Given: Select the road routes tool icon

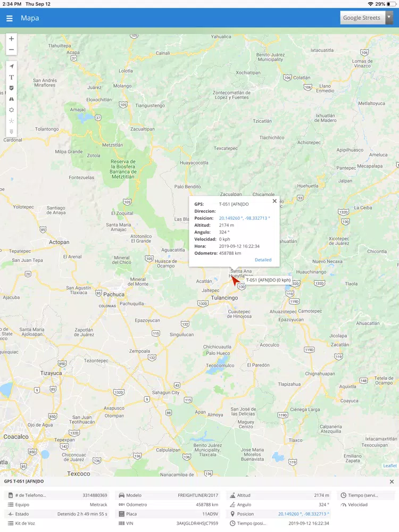Looking at the screenshot, I should pos(11,99).
